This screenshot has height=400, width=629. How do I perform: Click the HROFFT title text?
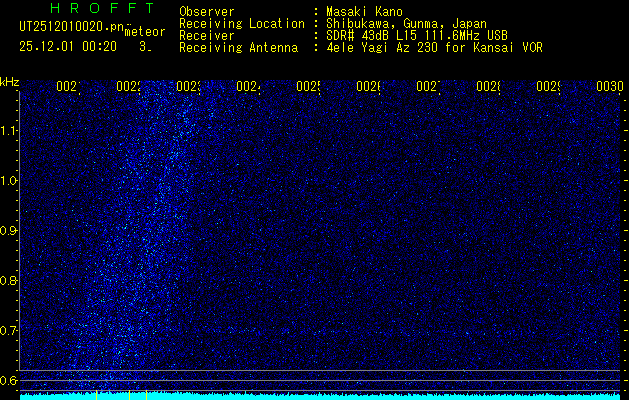[102, 8]
